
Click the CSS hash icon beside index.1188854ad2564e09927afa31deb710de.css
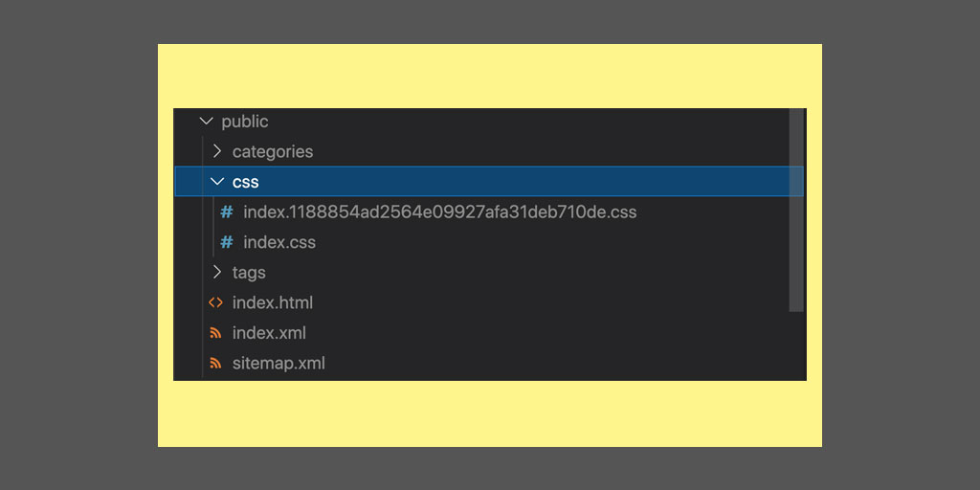[227, 212]
